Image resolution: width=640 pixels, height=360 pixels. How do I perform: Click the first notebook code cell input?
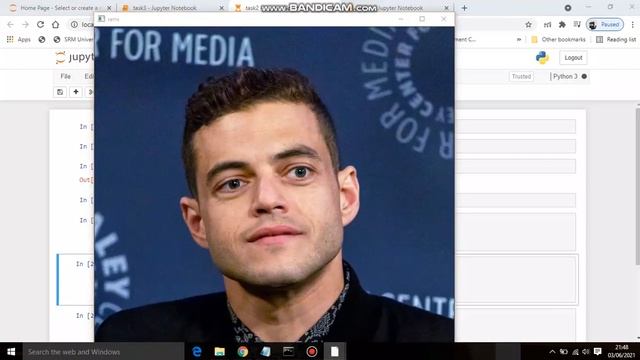pyautogui.click(x=516, y=127)
